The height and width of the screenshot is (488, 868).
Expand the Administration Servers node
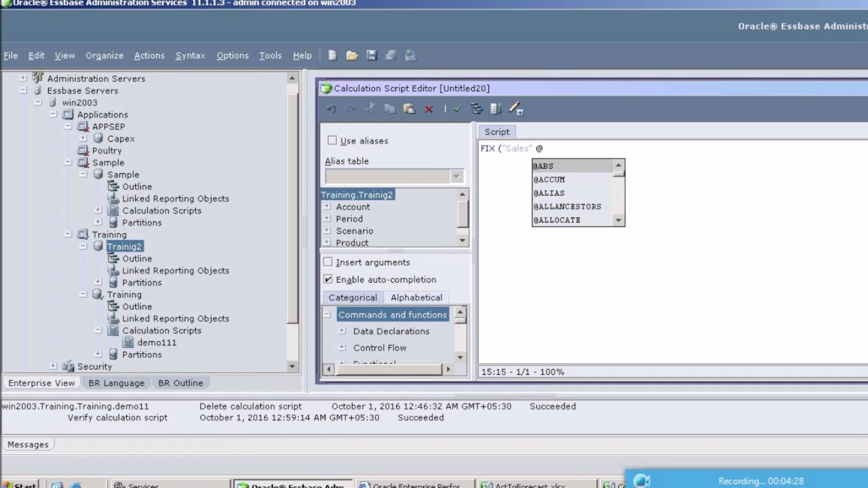coord(23,78)
